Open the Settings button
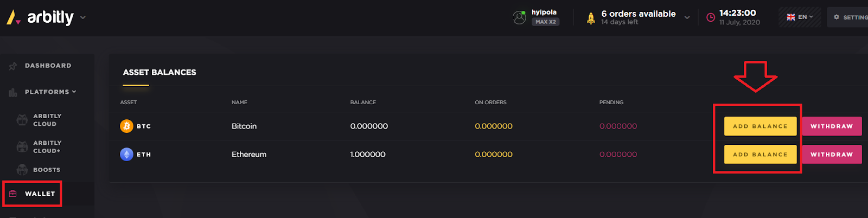868x218 pixels. [848, 17]
